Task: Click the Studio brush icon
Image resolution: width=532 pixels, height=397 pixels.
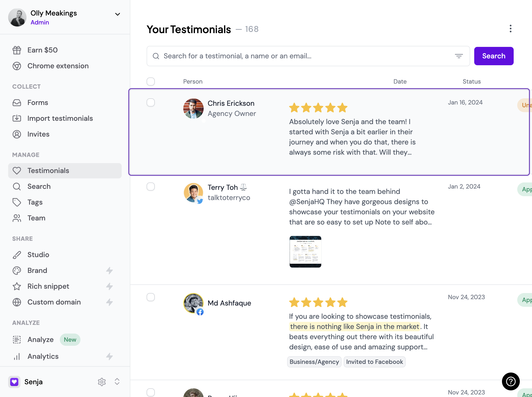Action: click(x=17, y=255)
